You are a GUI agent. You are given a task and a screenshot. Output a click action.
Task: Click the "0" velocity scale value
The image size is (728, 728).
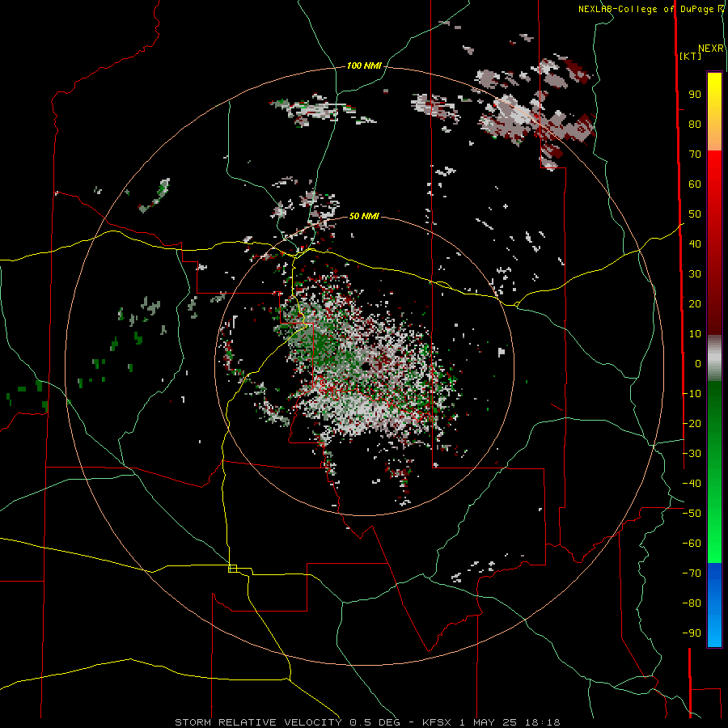tap(698, 364)
